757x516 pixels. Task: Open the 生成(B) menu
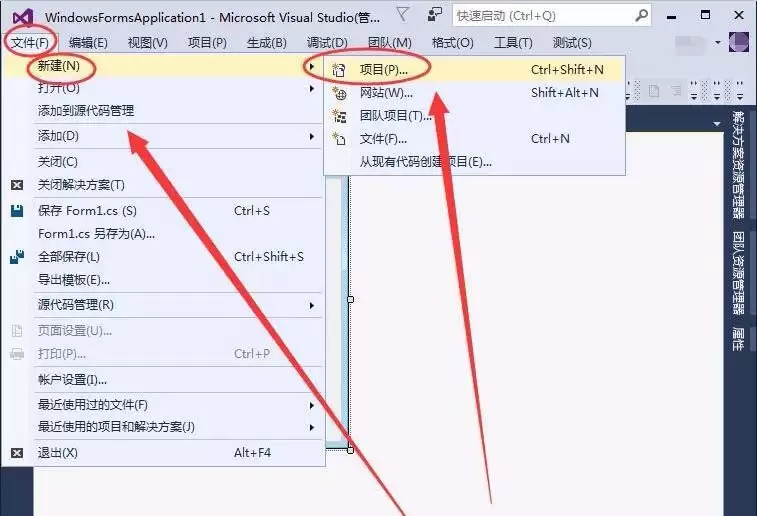coord(266,42)
